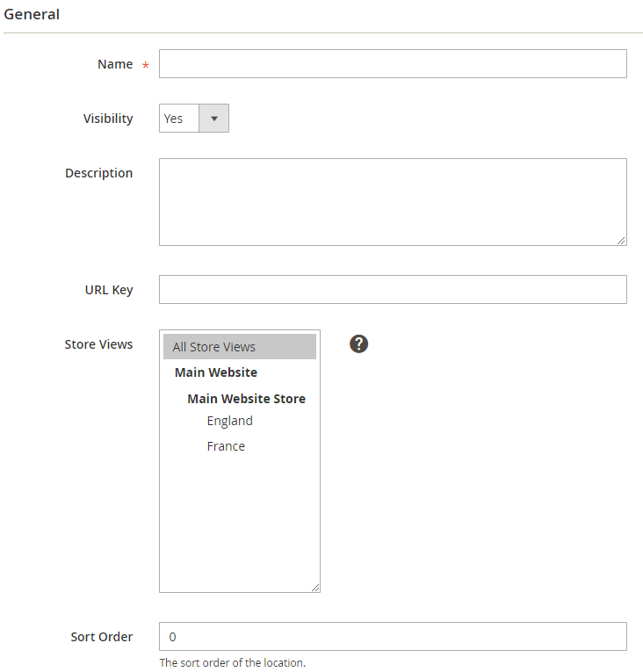Click the Sort Order input field
The image size is (643, 672).
393,637
